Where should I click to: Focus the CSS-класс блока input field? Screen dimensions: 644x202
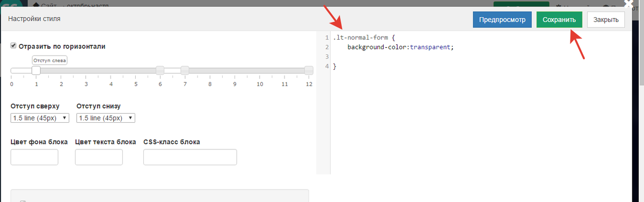tap(190, 157)
